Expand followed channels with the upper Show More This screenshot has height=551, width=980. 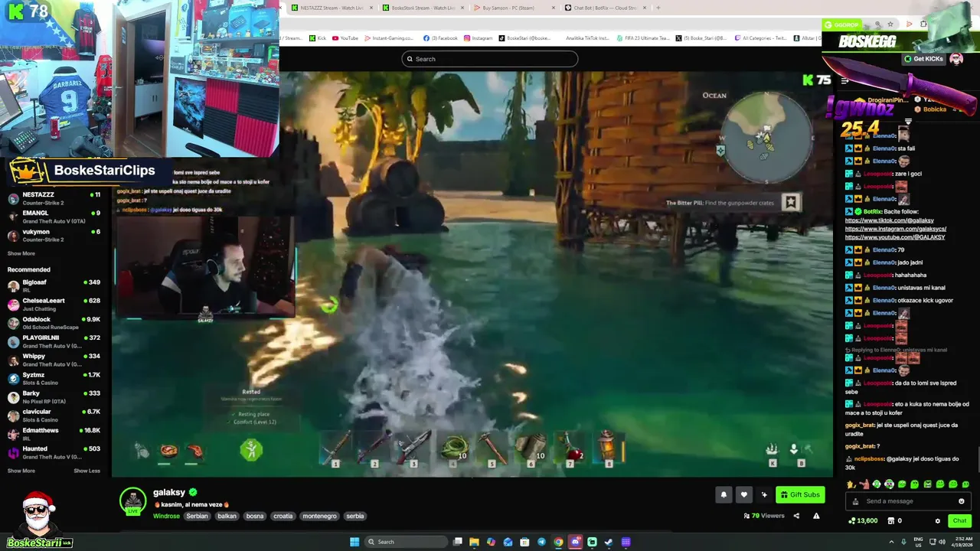pos(21,253)
